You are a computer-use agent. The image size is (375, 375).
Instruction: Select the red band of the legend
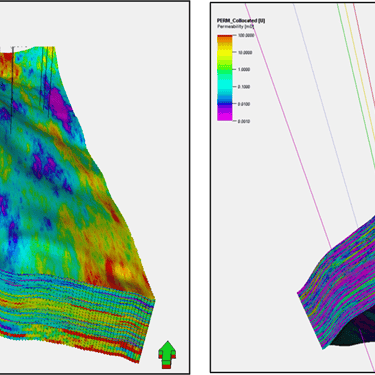[x=225, y=37]
